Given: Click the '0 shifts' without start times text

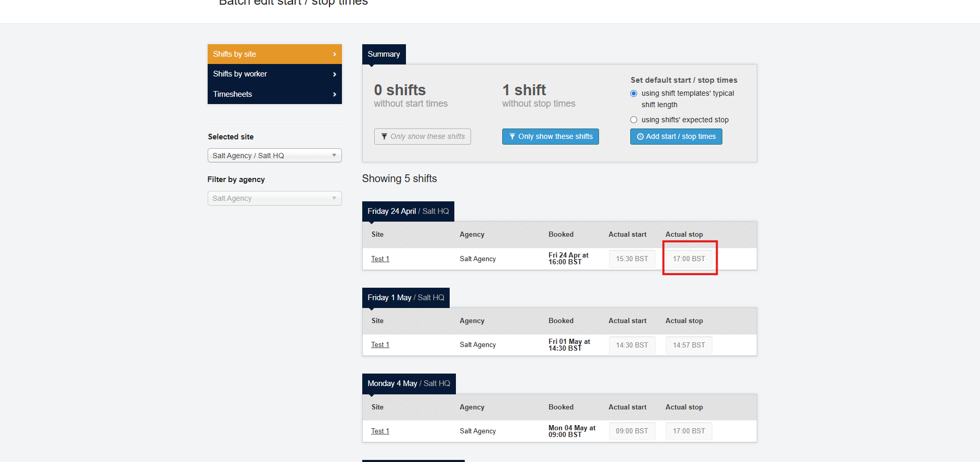Looking at the screenshot, I should click(400, 90).
